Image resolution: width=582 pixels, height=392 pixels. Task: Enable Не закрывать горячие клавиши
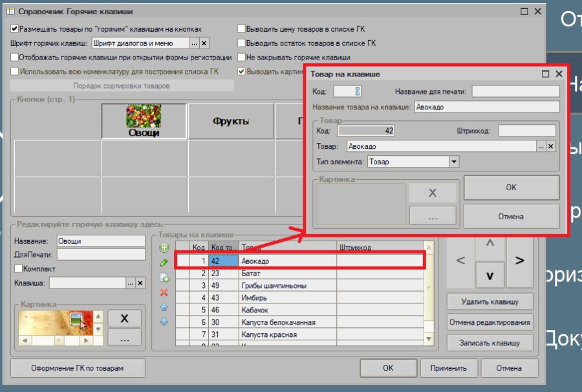pos(241,58)
